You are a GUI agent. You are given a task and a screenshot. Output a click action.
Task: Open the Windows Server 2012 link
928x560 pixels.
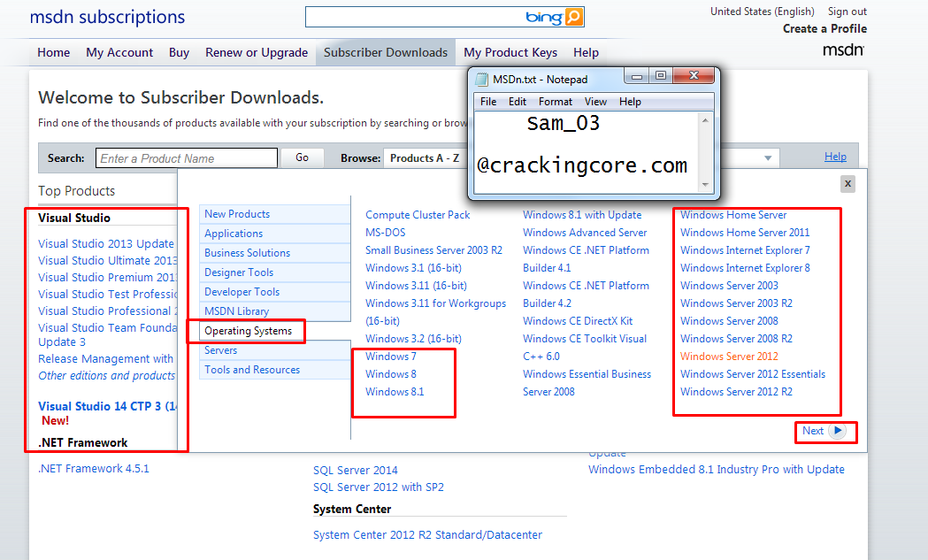pyautogui.click(x=729, y=357)
